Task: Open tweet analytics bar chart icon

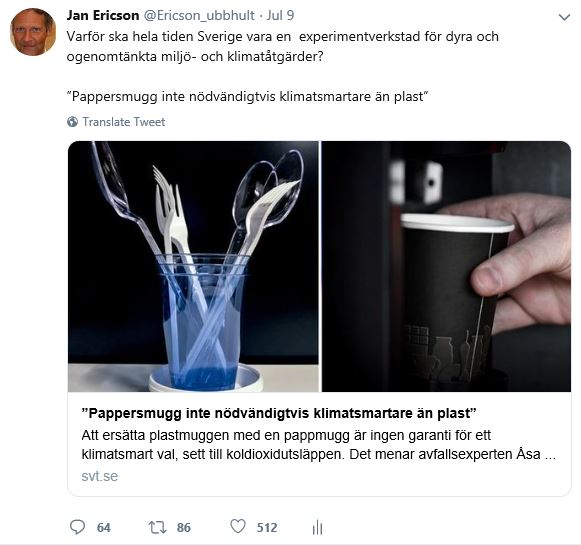Action: 318,527
